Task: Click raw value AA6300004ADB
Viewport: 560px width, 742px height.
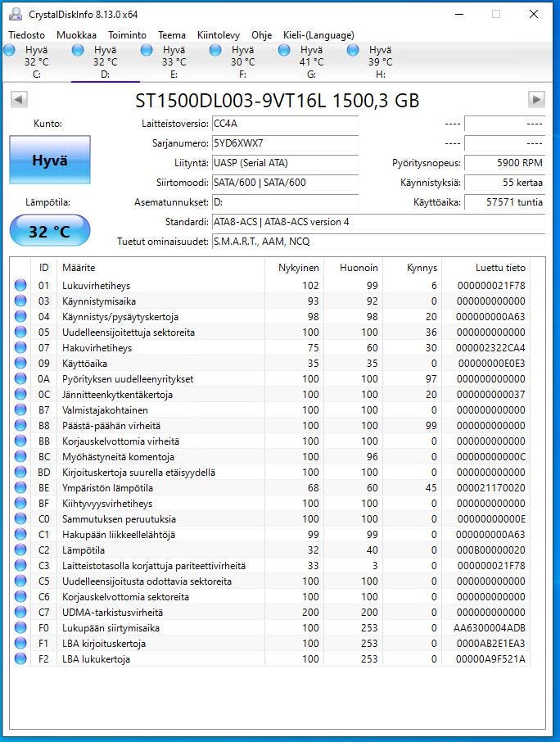Action: click(x=490, y=628)
